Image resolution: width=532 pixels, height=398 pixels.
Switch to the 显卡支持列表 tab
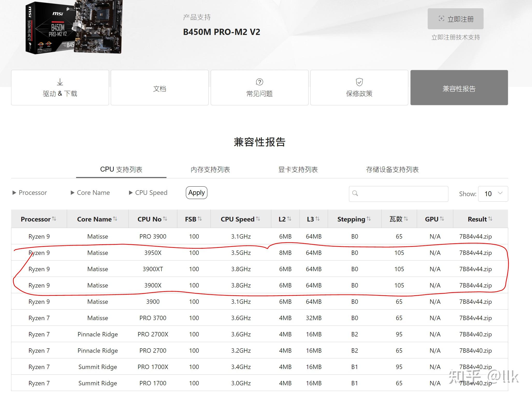(x=298, y=169)
